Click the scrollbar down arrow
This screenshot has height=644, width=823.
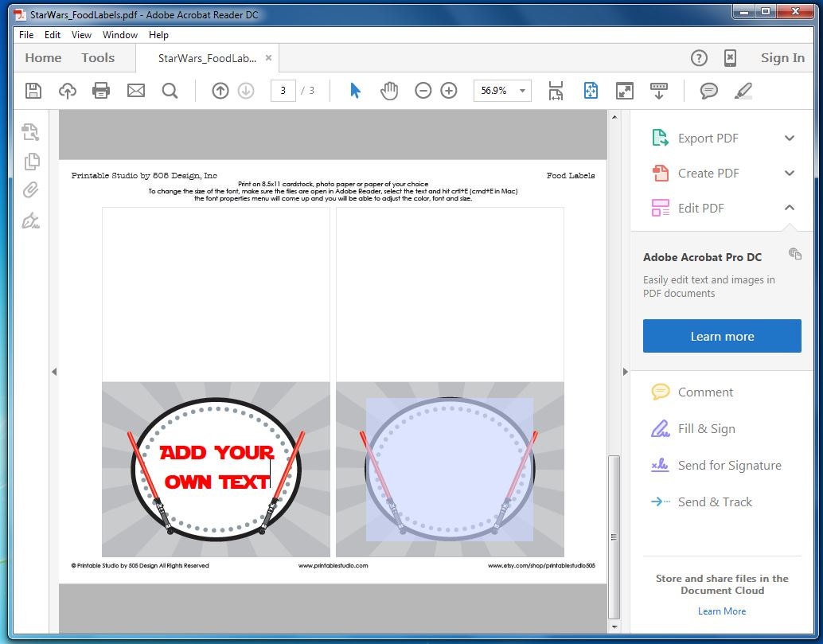pyautogui.click(x=614, y=627)
